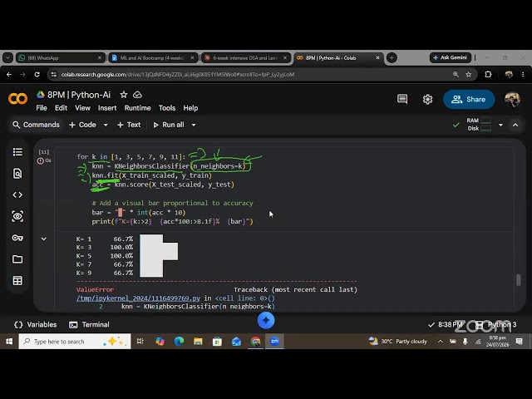Click the notebook title 8PM | Python-Ai

click(79, 95)
